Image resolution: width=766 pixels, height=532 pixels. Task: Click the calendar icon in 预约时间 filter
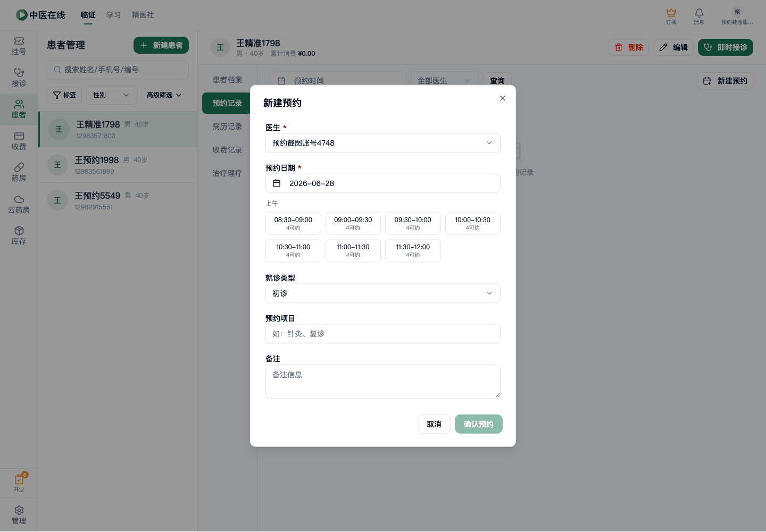pos(281,81)
